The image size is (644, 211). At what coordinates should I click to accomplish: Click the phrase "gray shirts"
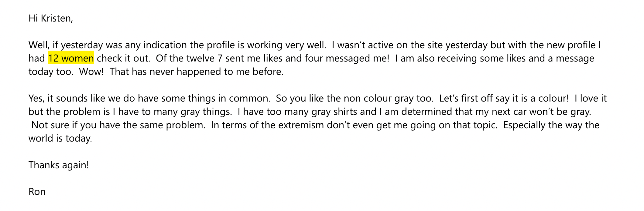point(334,112)
